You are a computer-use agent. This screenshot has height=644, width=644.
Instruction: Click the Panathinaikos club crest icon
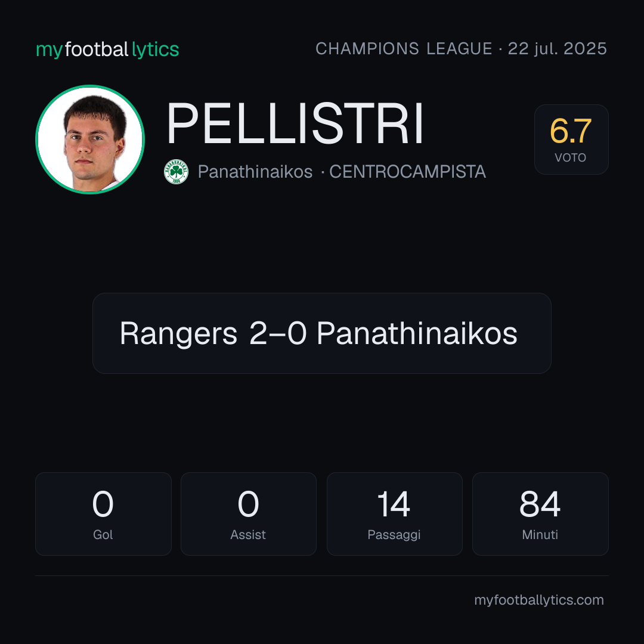[176, 172]
